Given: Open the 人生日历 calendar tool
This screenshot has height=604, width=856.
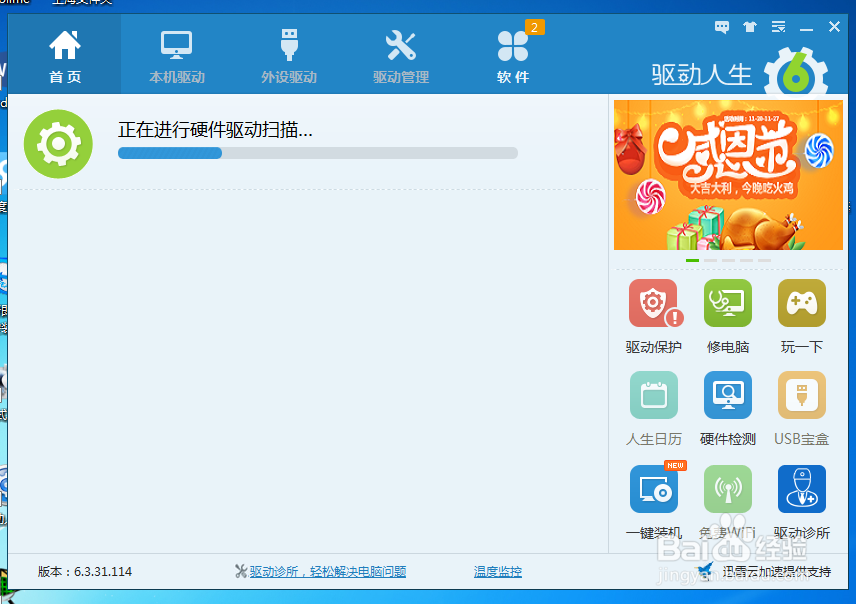Looking at the screenshot, I should [x=653, y=395].
